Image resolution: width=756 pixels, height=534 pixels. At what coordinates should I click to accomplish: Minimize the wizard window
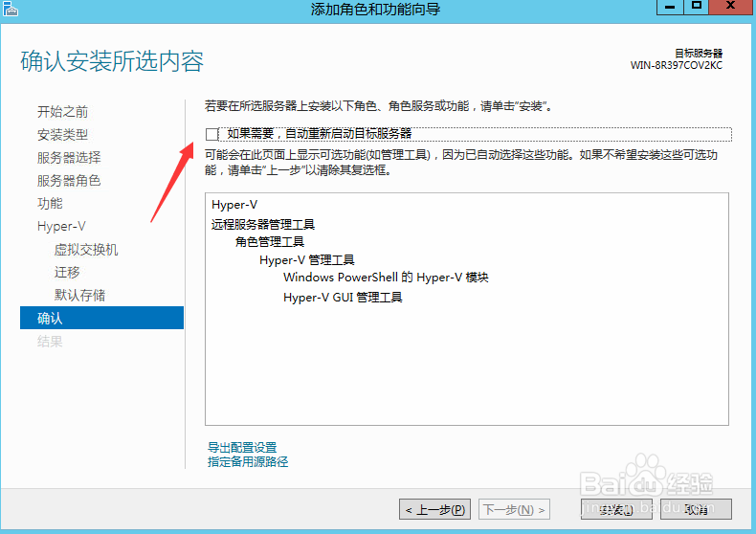click(x=669, y=7)
